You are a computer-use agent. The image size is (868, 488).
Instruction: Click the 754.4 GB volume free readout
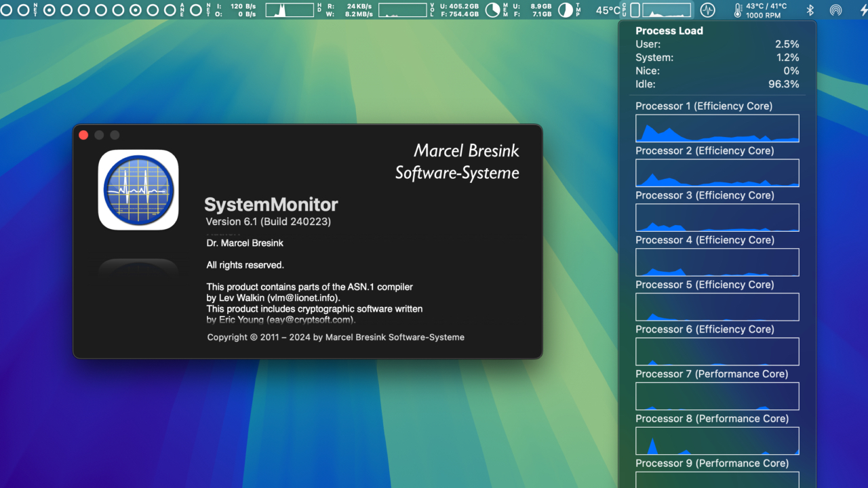(x=463, y=14)
